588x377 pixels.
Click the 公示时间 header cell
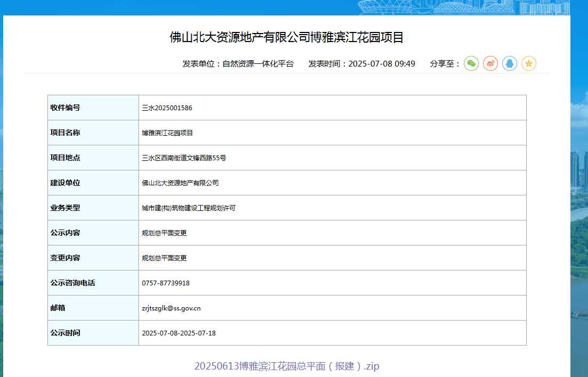coord(93,333)
